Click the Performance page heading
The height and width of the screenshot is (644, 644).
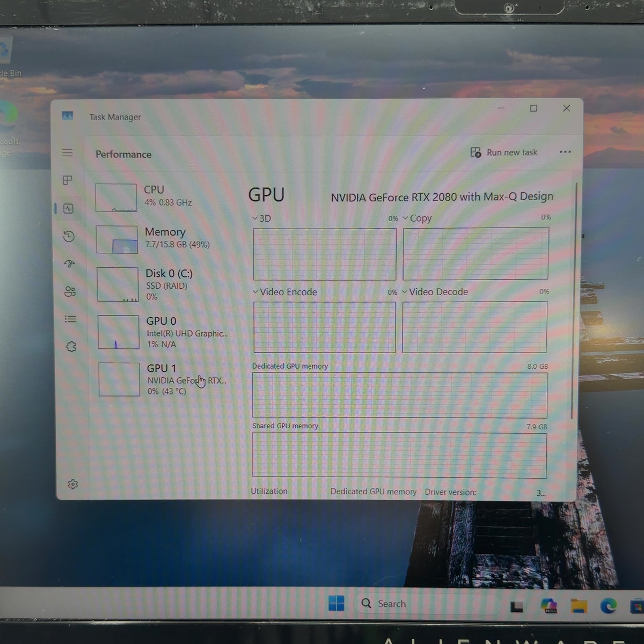123,155
